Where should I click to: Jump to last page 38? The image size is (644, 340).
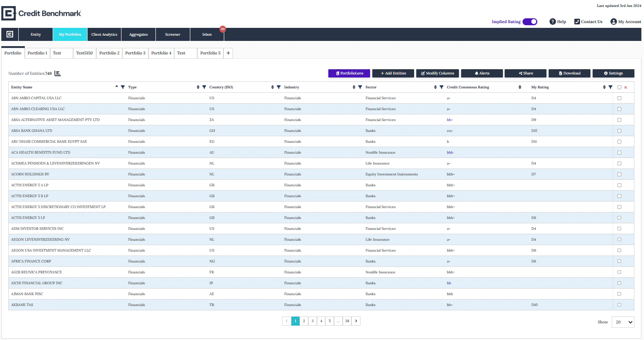click(x=347, y=321)
